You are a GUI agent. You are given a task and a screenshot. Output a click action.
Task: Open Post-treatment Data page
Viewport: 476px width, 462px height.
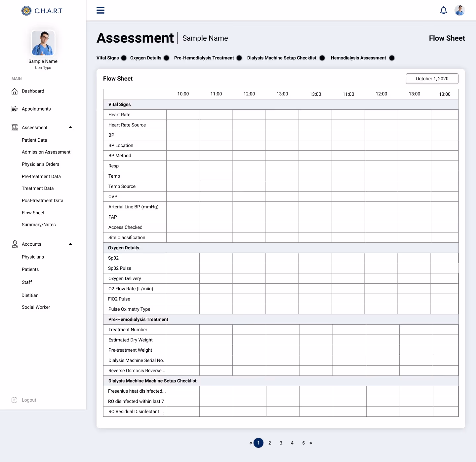[42, 200]
